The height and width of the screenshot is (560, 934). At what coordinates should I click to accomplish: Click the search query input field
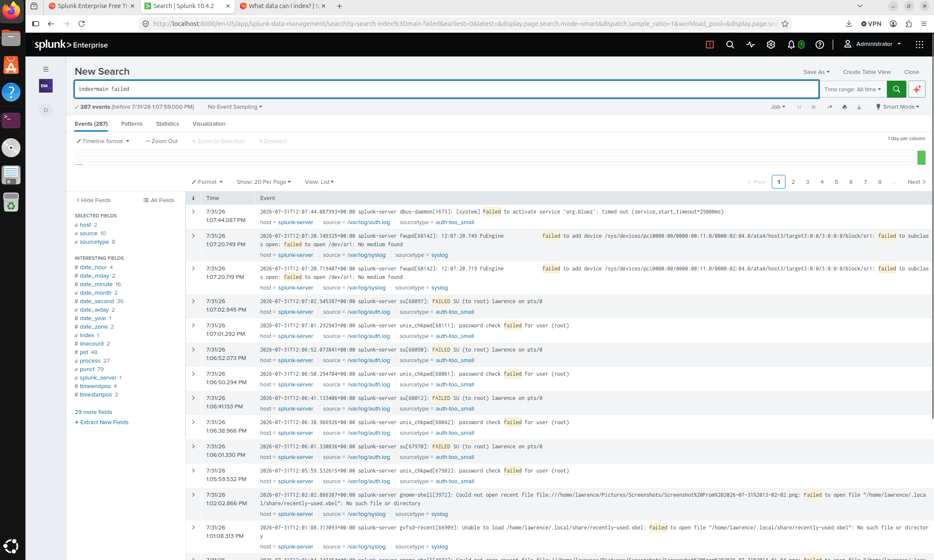446,89
